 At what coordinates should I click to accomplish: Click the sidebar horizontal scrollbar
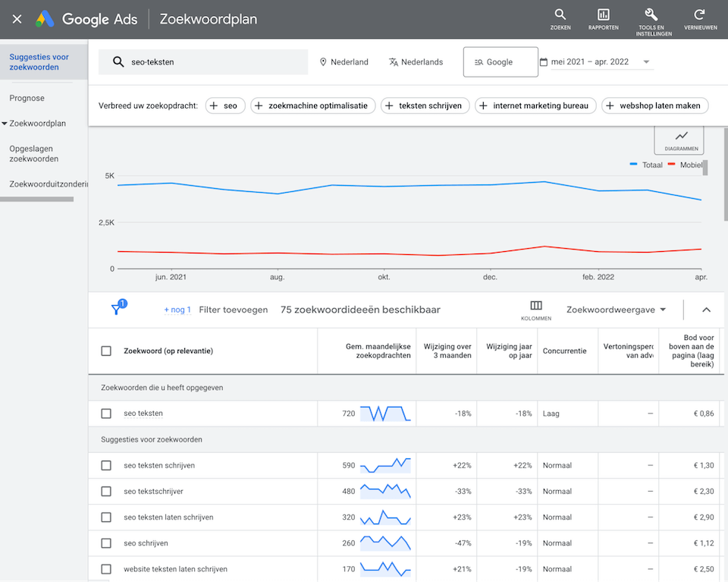36,200
